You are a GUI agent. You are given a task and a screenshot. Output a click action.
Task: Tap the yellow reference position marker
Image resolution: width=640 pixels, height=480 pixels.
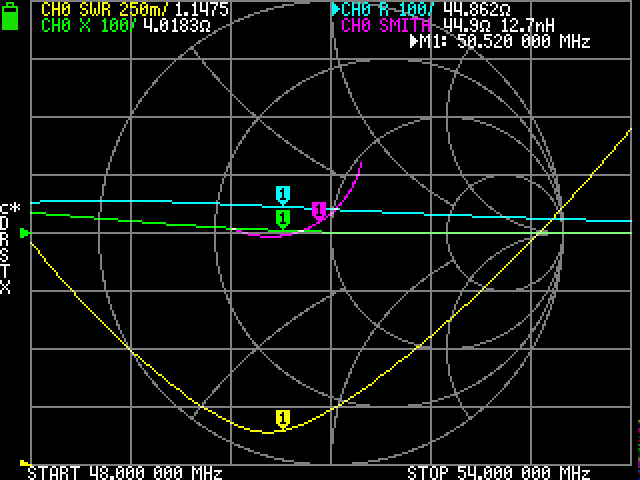point(25,463)
